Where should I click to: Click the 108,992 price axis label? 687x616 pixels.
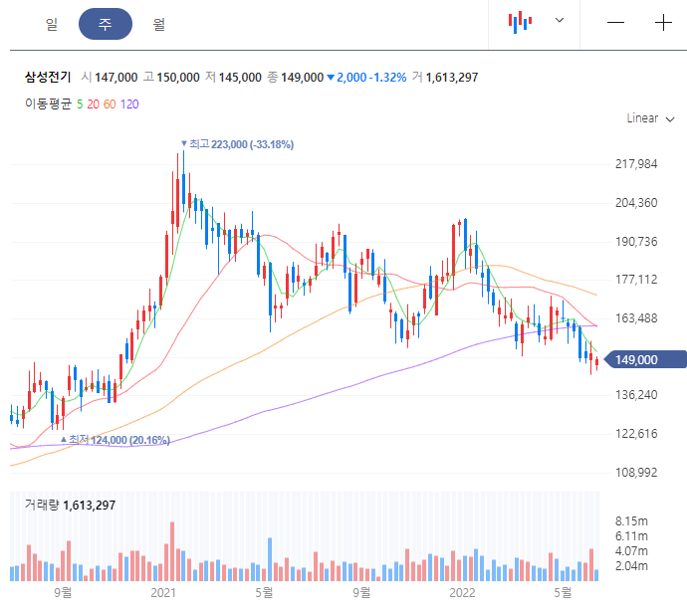(636, 473)
